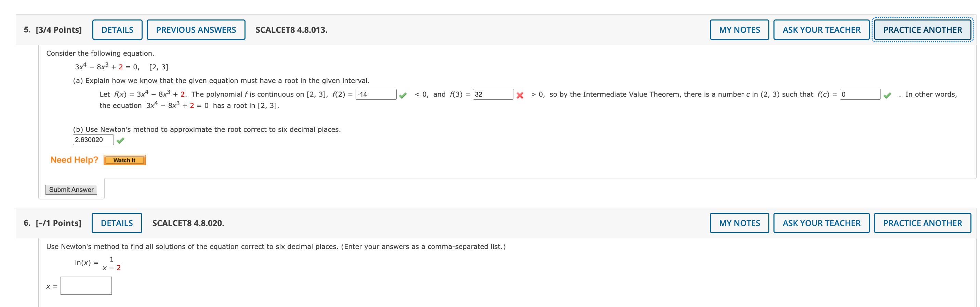Click the empty x = answer box

(86, 285)
